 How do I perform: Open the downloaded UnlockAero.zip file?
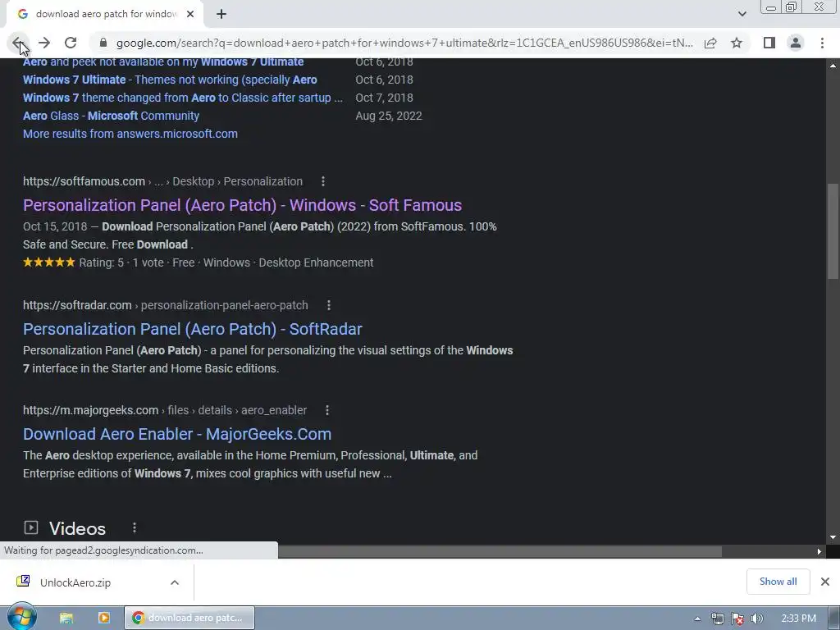[75, 583]
